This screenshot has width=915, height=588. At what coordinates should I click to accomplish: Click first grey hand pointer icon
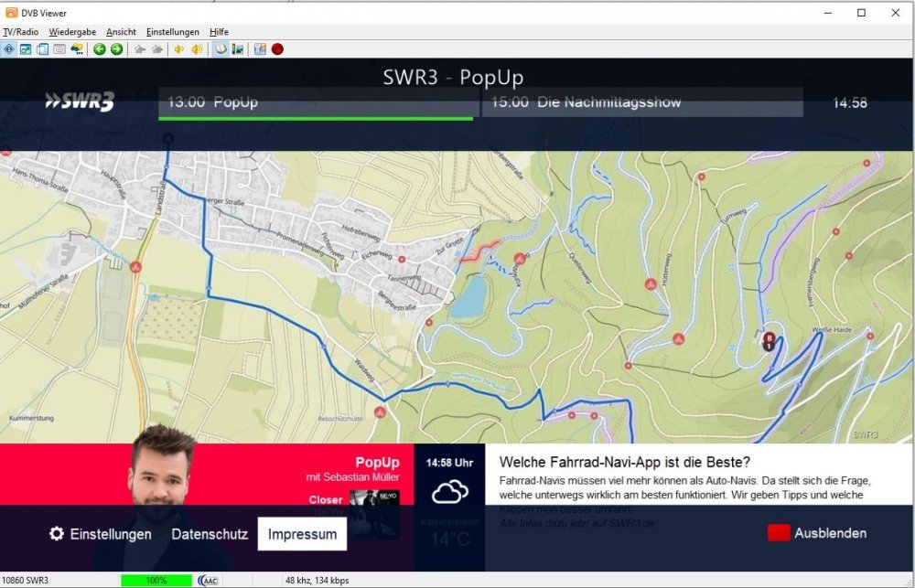click(x=139, y=49)
